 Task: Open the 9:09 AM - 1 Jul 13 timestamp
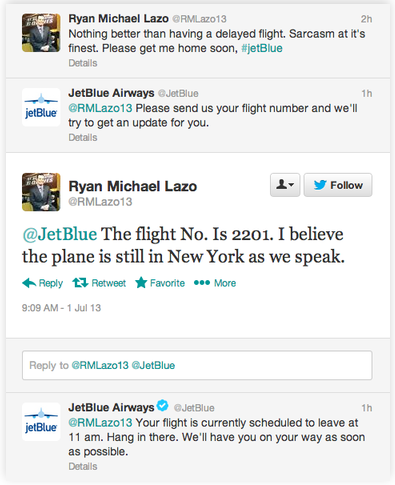pyautogui.click(x=61, y=308)
